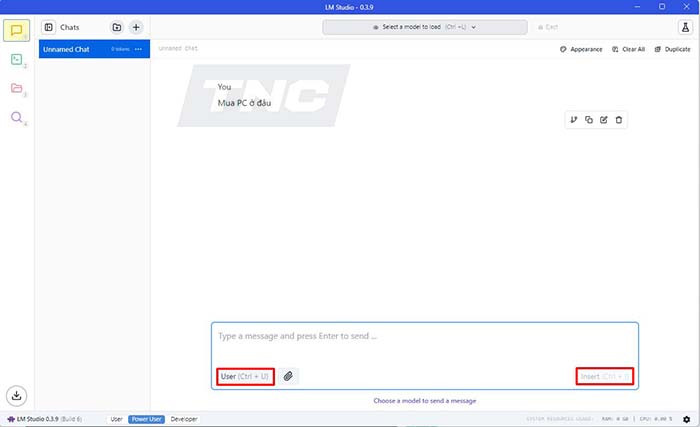The width and height of the screenshot is (700, 427).
Task: Click Choose a model to send a message
Action: click(425, 401)
